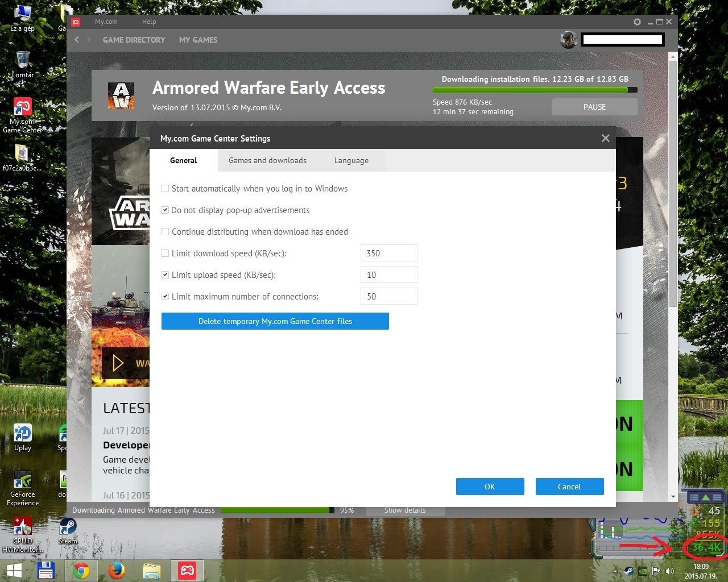728x582 pixels.
Task: Click the Steam tray icon
Action: coord(628,571)
